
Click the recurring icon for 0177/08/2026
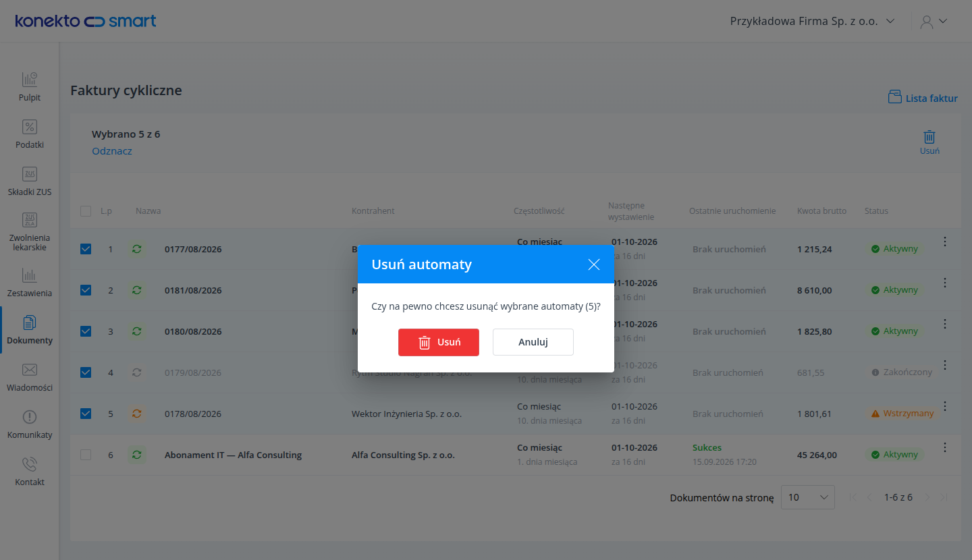[x=137, y=249]
